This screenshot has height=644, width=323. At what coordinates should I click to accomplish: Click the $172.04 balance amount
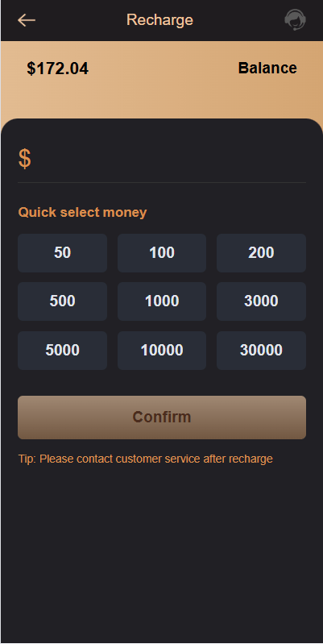[58, 69]
